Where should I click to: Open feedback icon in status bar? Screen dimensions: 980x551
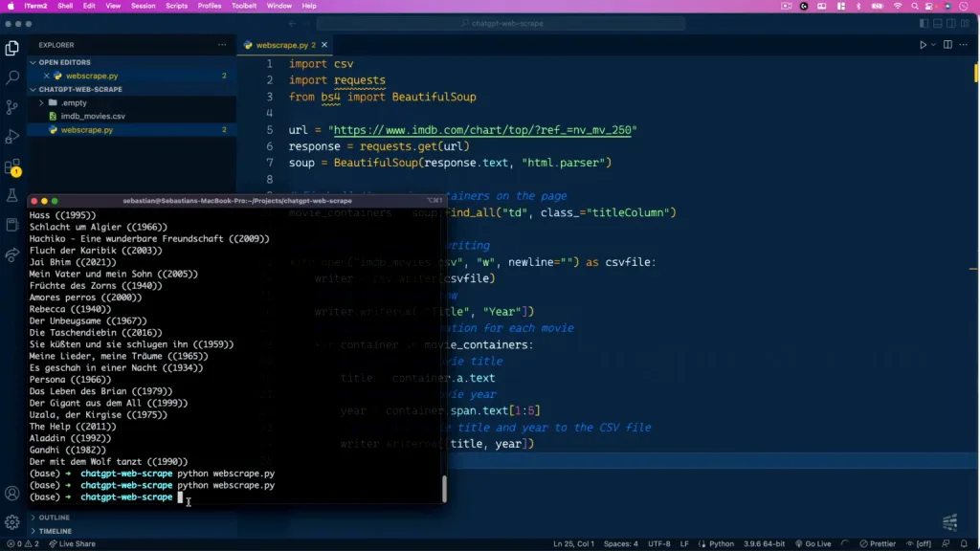point(946,544)
